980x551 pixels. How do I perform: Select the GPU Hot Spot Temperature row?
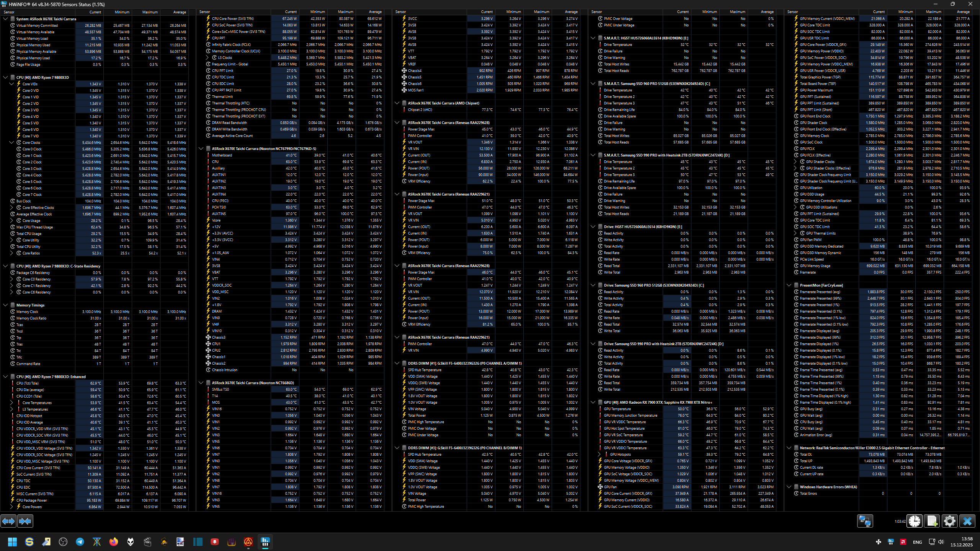point(624,428)
